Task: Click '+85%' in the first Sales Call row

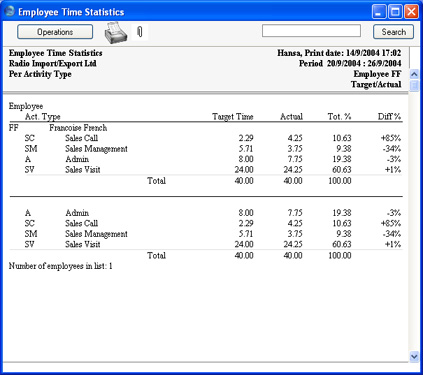Action: 391,138
